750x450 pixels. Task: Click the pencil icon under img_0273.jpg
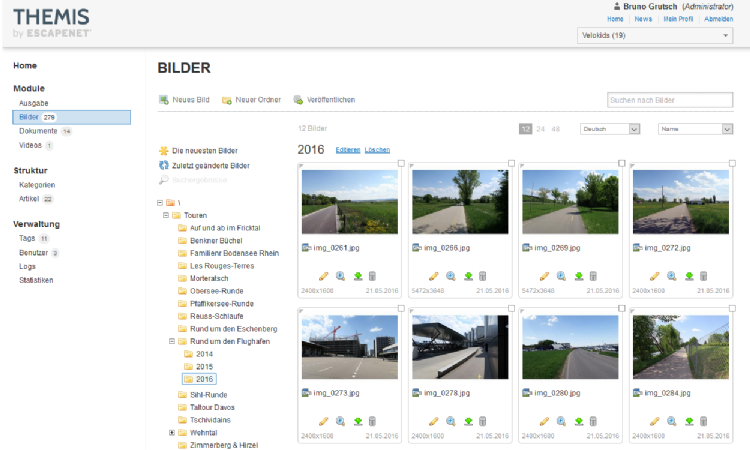tap(324, 422)
